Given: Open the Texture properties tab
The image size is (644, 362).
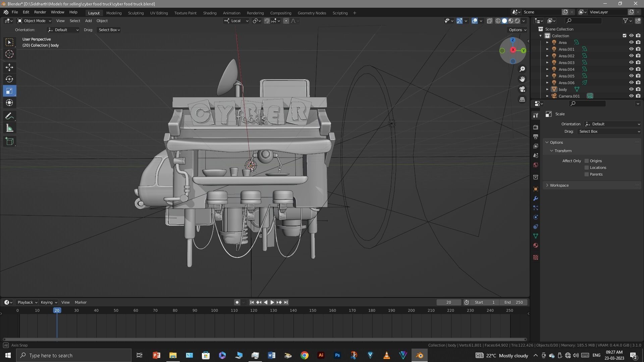Looking at the screenshot, I should point(536,257).
